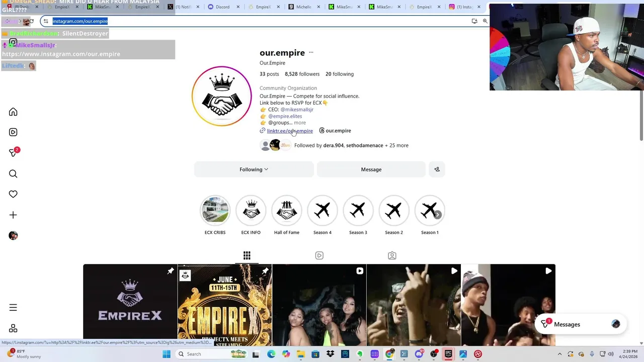Open Instagram Home from the sidebar
Image resolution: width=644 pixels, height=362 pixels.
click(x=13, y=112)
